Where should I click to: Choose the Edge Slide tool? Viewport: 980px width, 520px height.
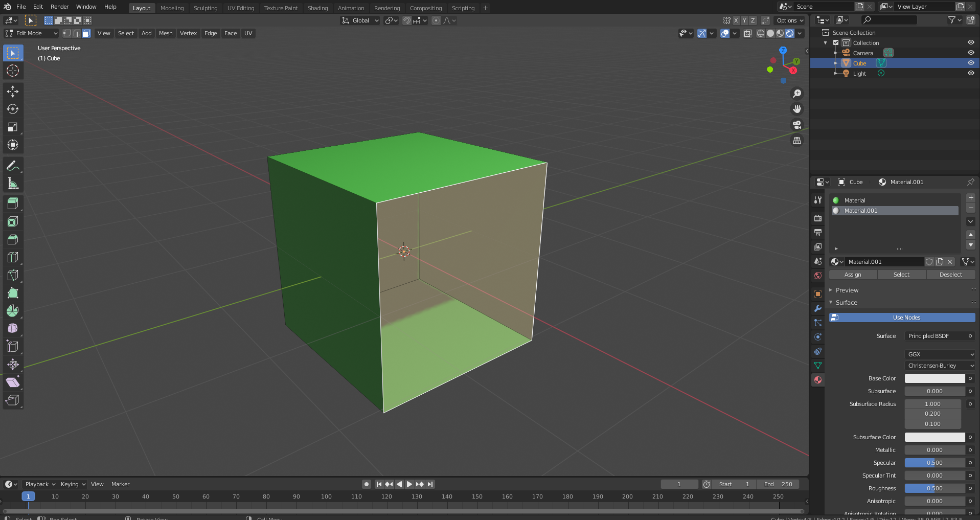coord(13,347)
